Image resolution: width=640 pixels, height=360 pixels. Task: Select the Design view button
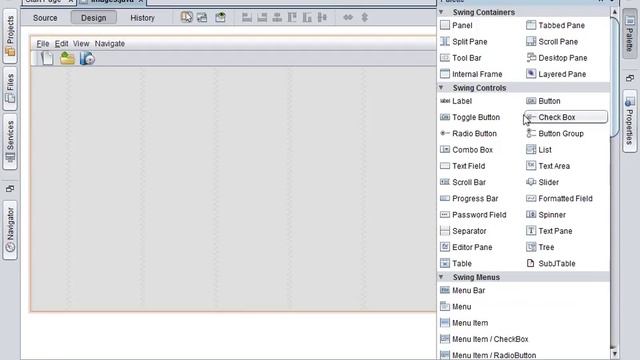(93, 18)
